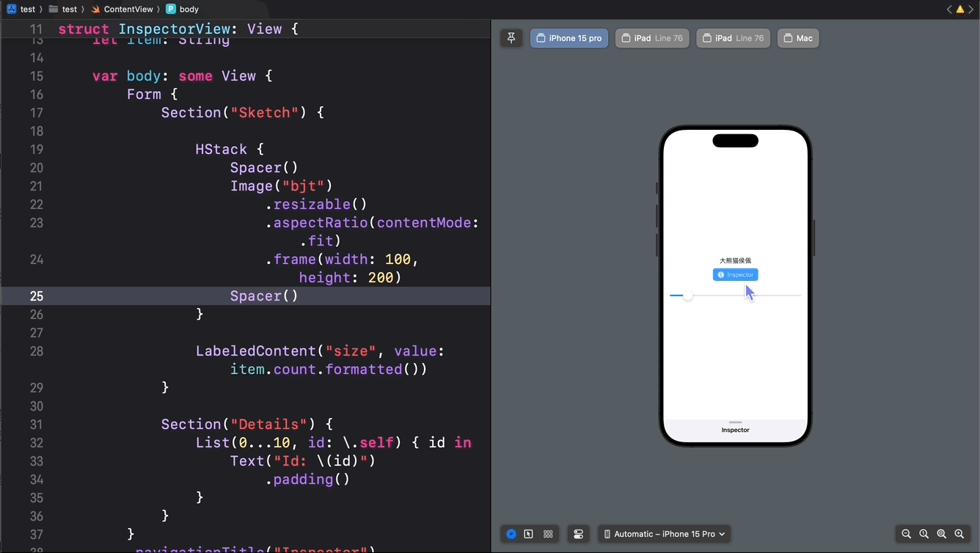
Task: Click the 大熊猫侯佩 label in preview
Action: point(735,260)
